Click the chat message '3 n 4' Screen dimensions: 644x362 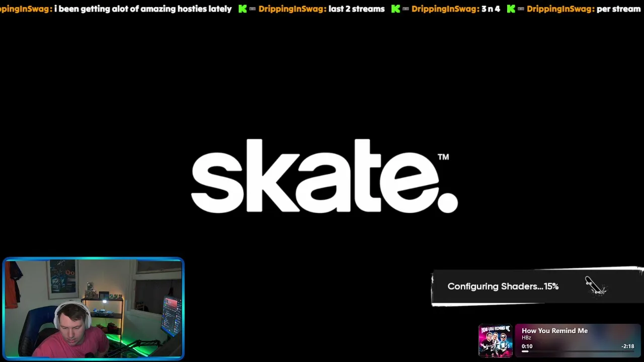[x=491, y=9]
